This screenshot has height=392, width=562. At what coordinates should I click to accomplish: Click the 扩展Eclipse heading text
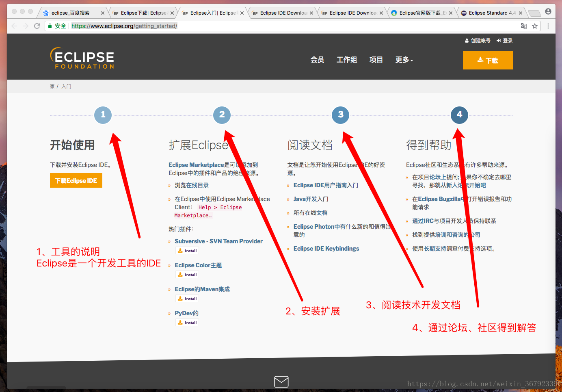(199, 145)
